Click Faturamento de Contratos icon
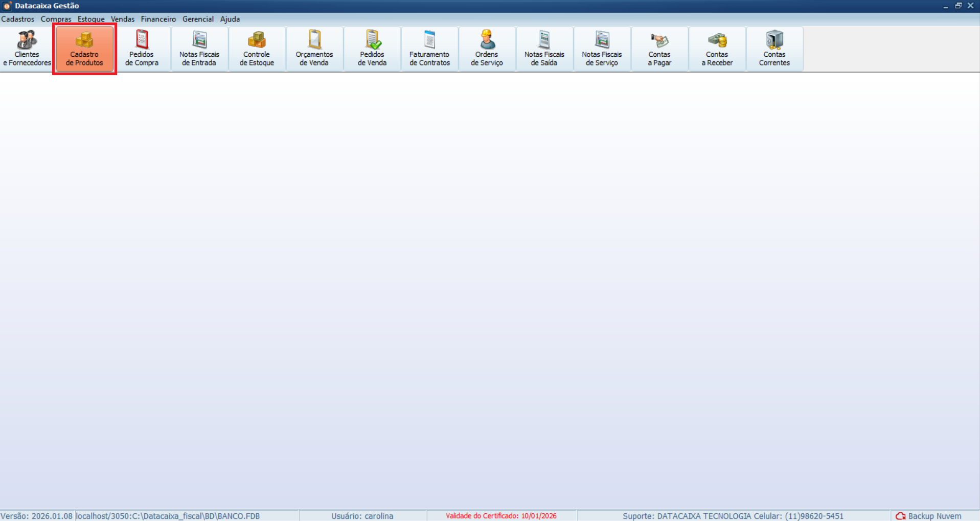 pyautogui.click(x=429, y=49)
